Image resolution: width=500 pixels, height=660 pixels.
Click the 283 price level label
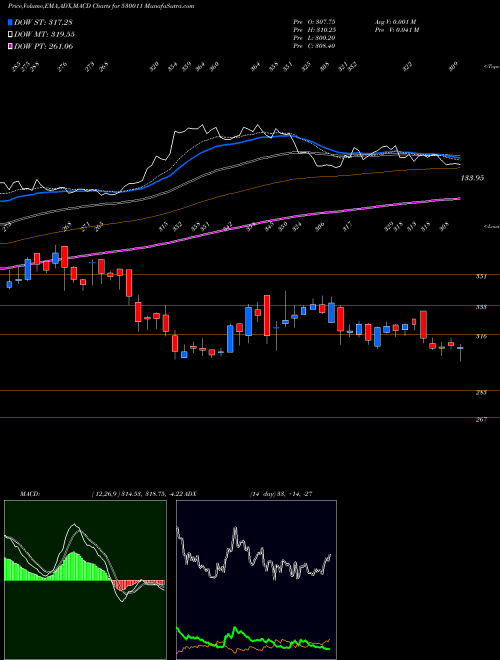click(481, 393)
